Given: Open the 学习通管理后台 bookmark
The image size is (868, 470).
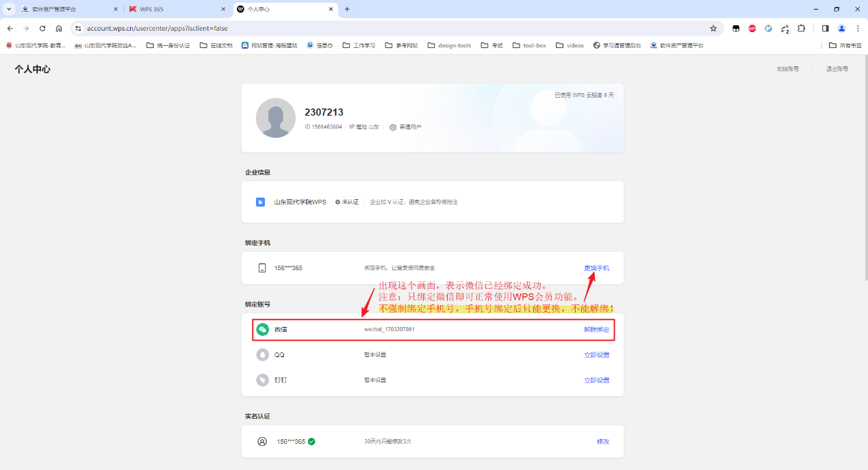Looking at the screenshot, I should [617, 46].
